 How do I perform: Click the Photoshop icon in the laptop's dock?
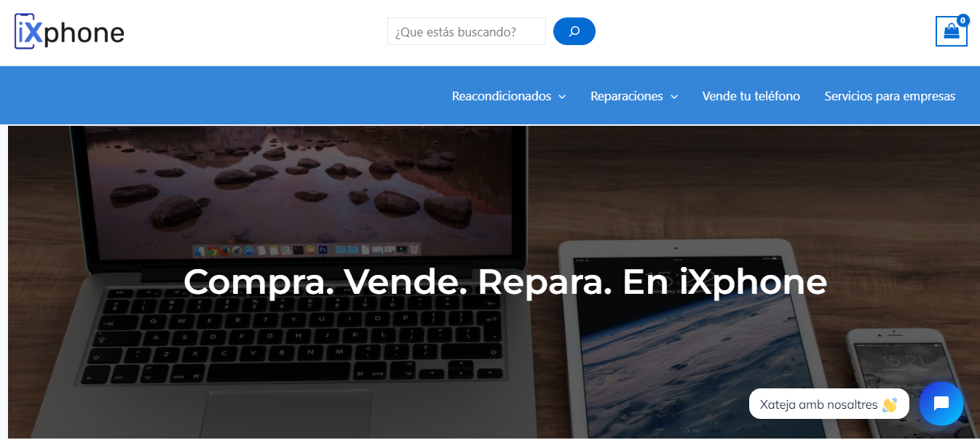322,249
